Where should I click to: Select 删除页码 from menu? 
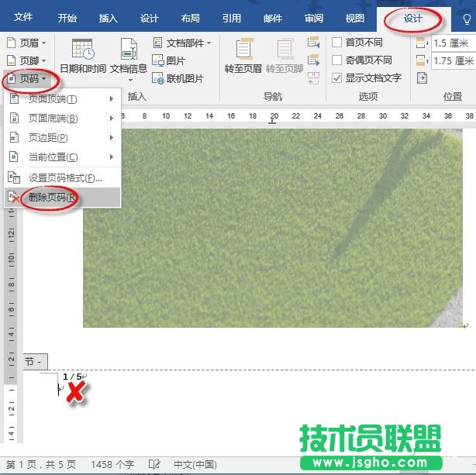pos(53,197)
